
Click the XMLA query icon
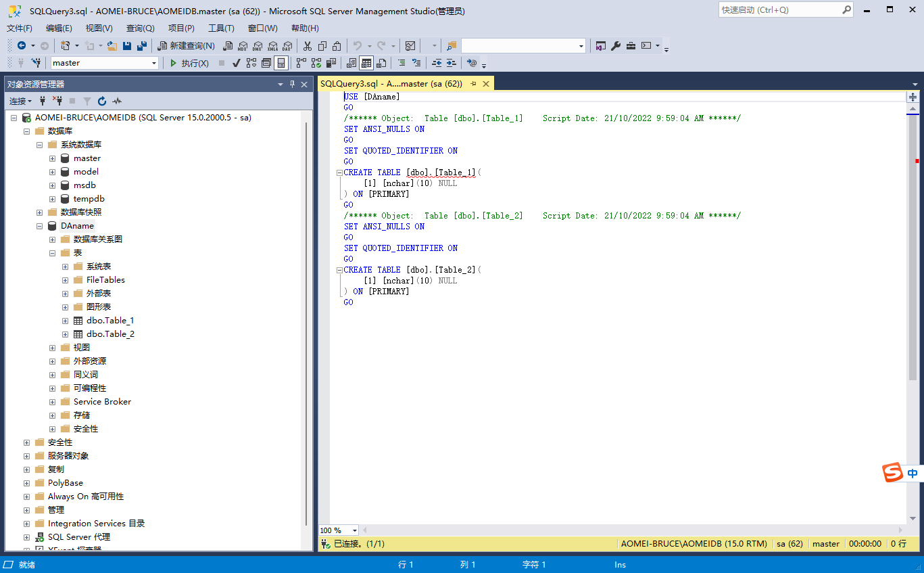(x=272, y=45)
